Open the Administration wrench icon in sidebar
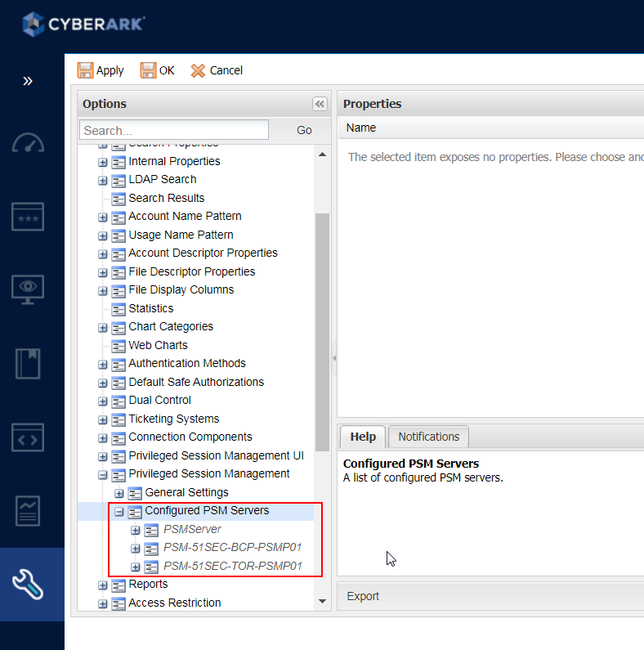The height and width of the screenshot is (650, 644). (x=28, y=584)
